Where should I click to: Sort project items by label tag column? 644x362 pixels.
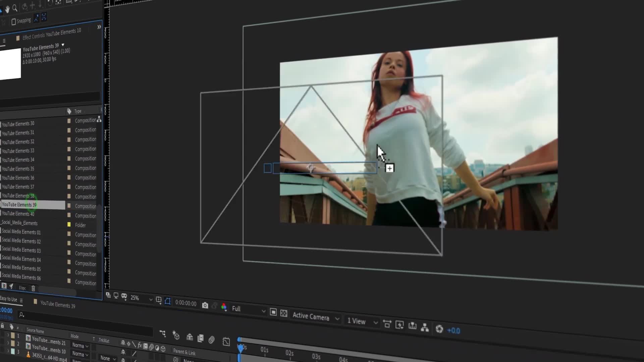[69, 111]
